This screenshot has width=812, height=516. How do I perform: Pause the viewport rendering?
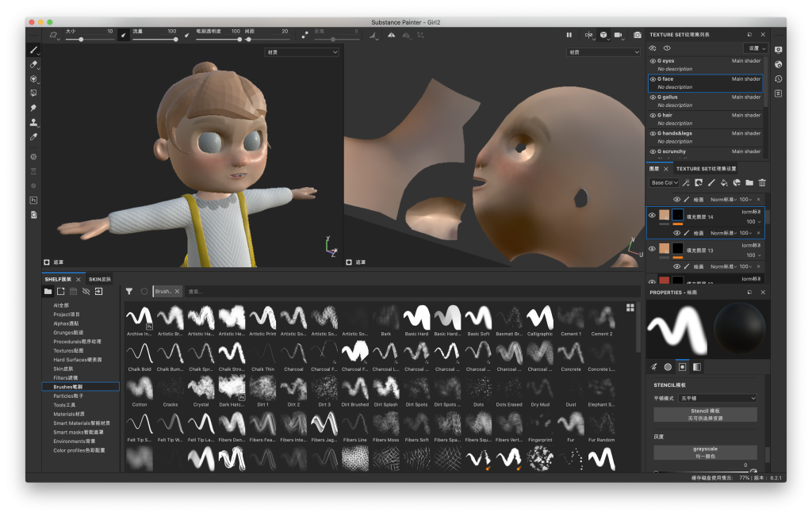click(569, 35)
